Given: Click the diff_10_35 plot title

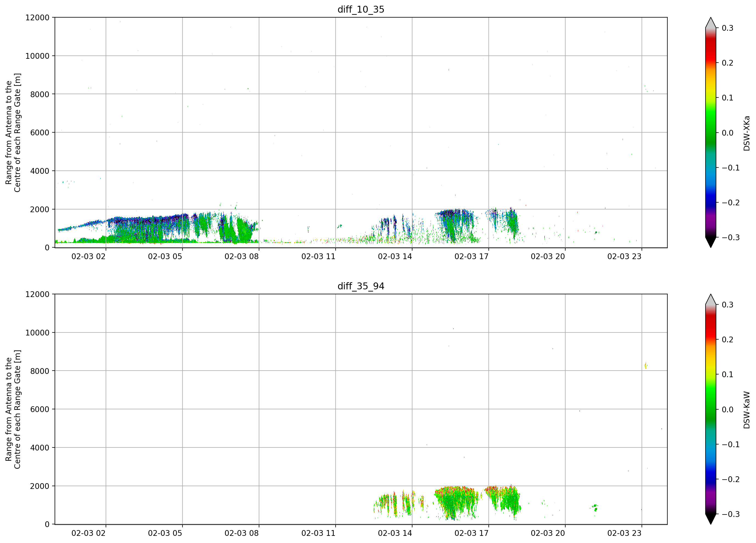Looking at the screenshot, I should click(x=361, y=9).
